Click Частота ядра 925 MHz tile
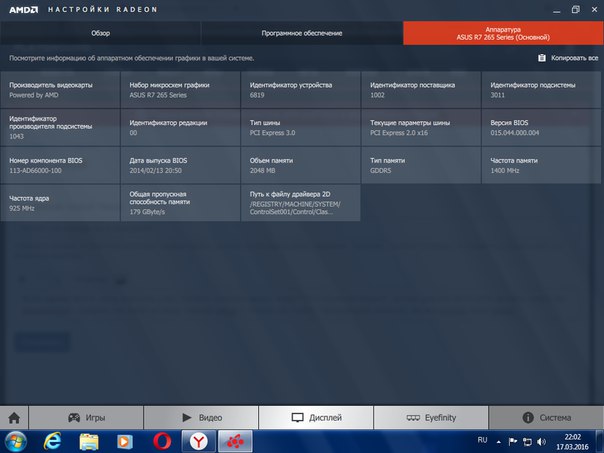The image size is (604, 453). [x=60, y=203]
